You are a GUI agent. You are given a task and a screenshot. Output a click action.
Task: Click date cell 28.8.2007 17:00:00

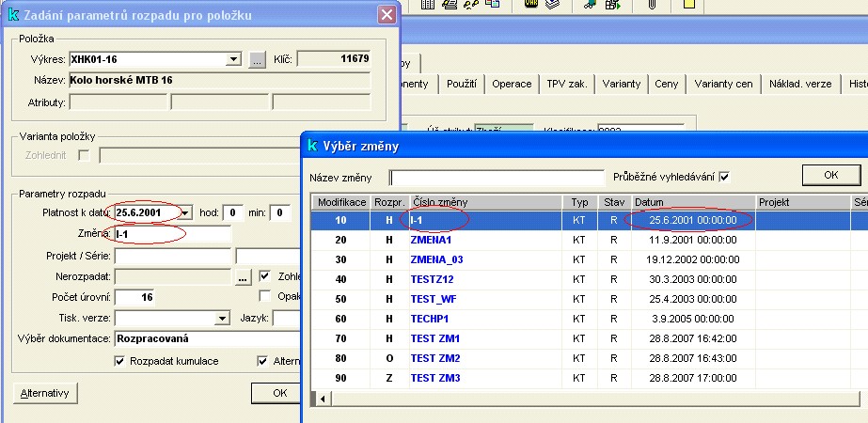point(692,378)
